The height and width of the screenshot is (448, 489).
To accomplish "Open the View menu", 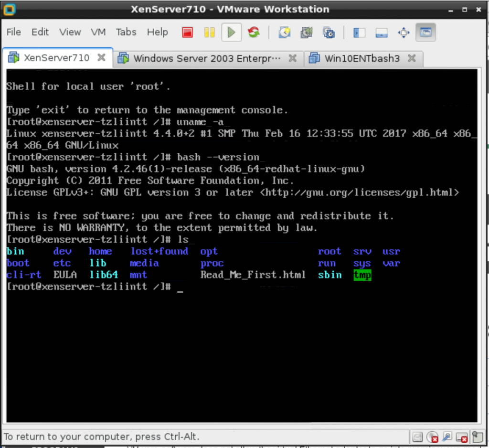I will [70, 32].
